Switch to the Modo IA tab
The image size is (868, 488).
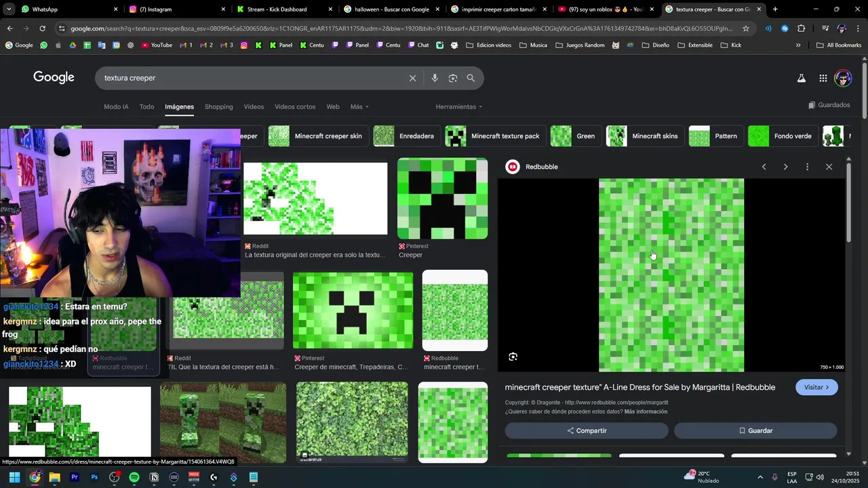(x=116, y=106)
